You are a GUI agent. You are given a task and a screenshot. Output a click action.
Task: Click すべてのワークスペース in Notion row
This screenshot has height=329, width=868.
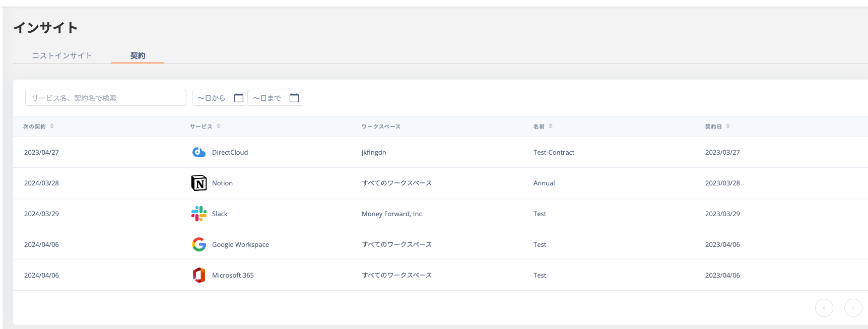tap(396, 183)
